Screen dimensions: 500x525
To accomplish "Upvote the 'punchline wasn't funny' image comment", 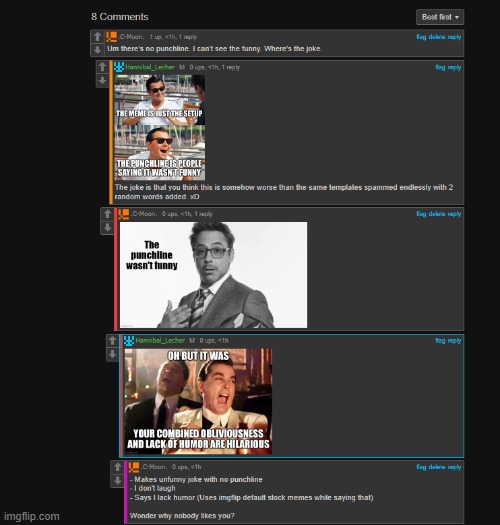I will pyautogui.click(x=108, y=214).
